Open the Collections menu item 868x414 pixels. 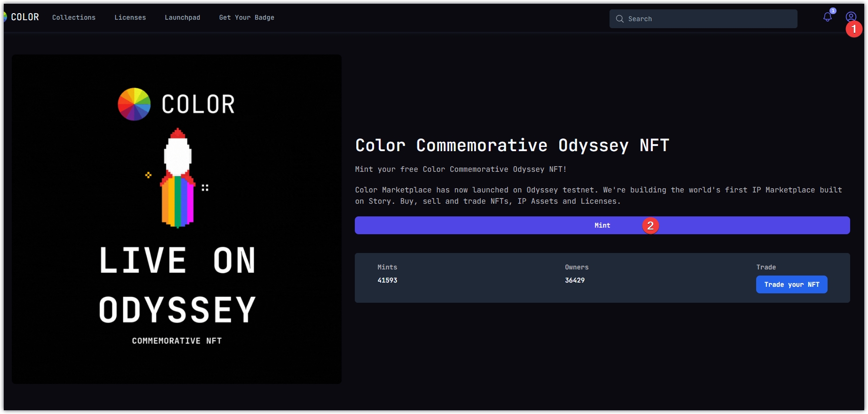(x=74, y=17)
